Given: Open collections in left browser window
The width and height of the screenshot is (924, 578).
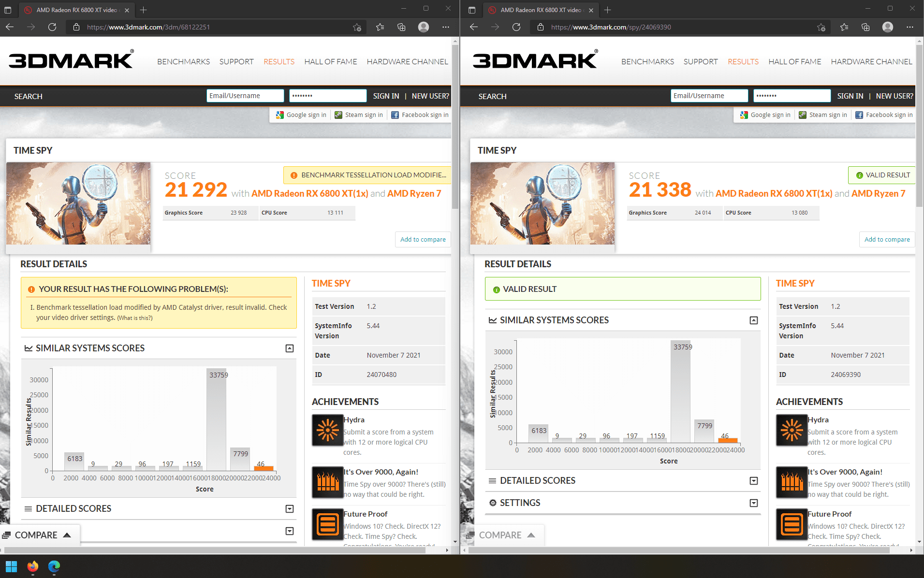Looking at the screenshot, I should click(x=401, y=27).
